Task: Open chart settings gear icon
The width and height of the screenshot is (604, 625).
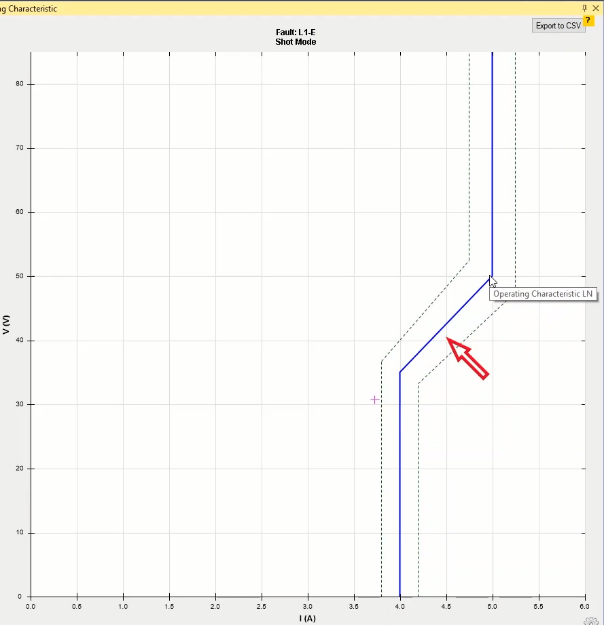Action: click(x=591, y=620)
